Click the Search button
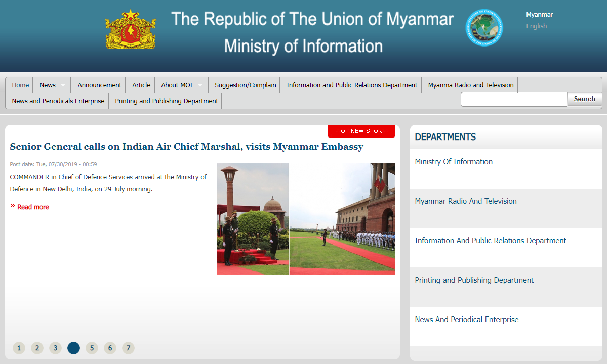 [585, 99]
